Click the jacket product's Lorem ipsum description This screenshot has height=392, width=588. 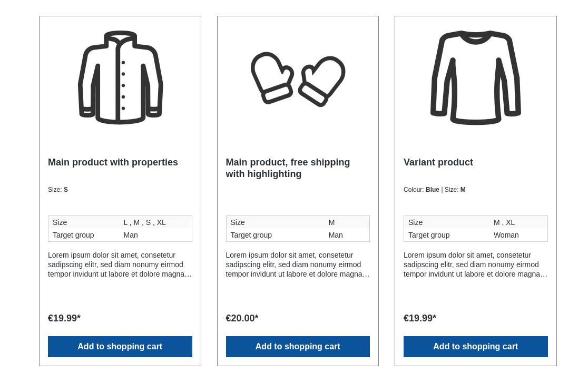pyautogui.click(x=120, y=264)
